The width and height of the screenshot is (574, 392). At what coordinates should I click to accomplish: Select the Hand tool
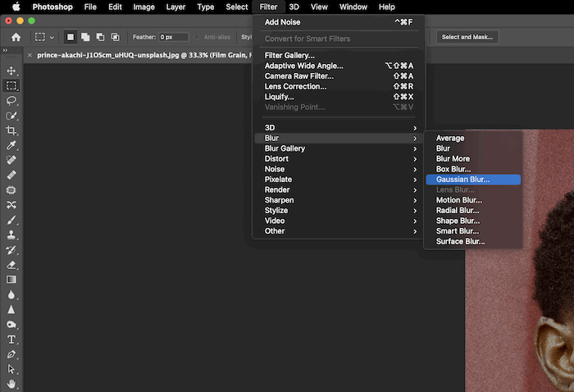click(11, 384)
